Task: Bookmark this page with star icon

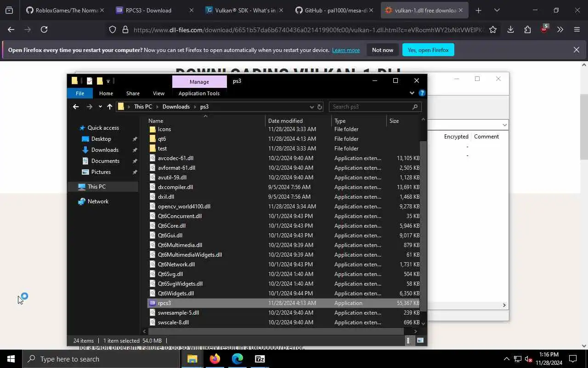Action: point(493,29)
